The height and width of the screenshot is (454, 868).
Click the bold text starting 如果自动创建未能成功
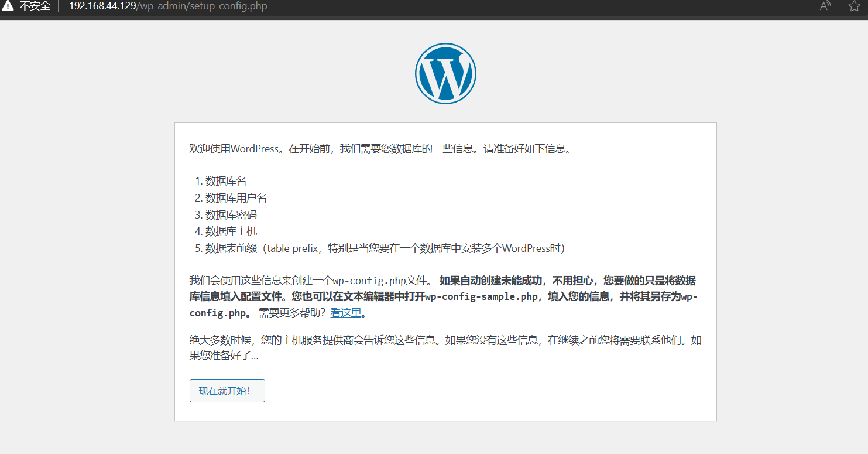click(444, 296)
